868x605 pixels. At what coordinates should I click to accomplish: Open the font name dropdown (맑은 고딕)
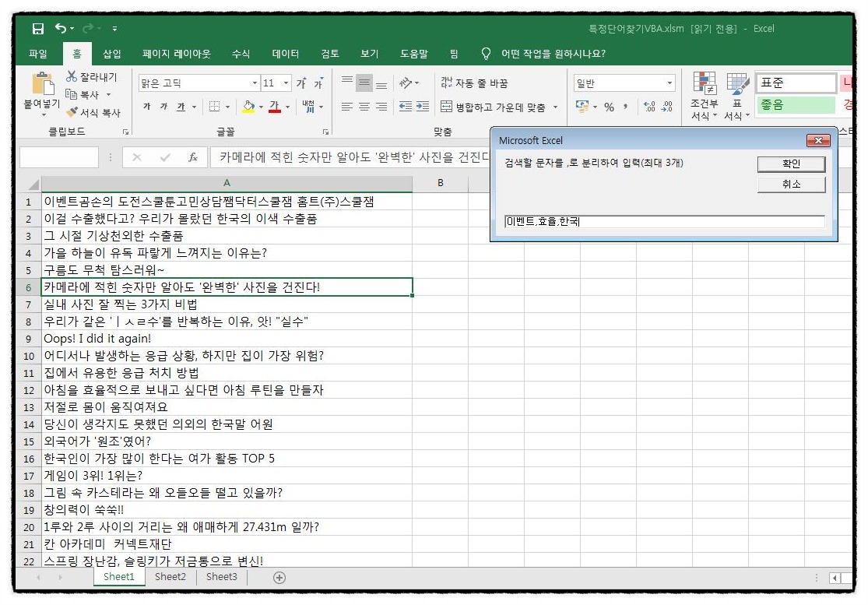[255, 83]
